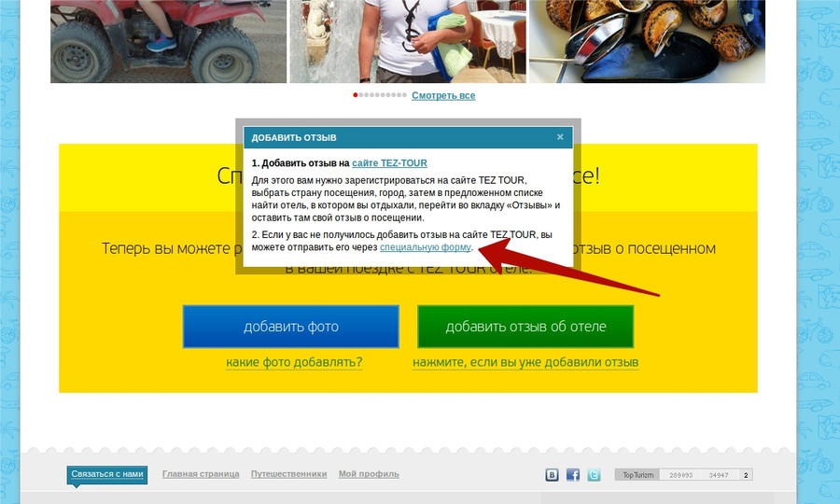Select the last gray carousel dot
This screenshot has height=504, width=840.
tap(404, 95)
